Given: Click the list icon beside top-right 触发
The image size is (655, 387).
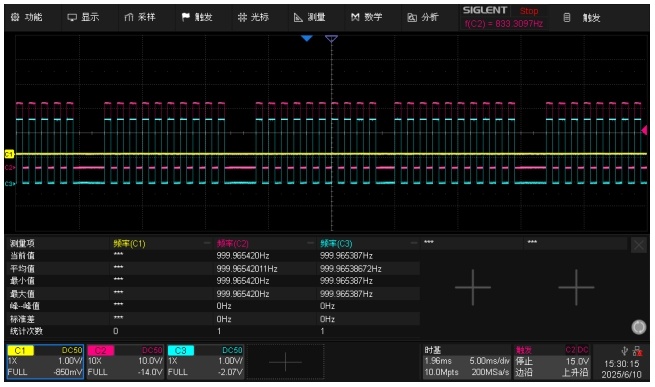Looking at the screenshot, I should point(566,18).
